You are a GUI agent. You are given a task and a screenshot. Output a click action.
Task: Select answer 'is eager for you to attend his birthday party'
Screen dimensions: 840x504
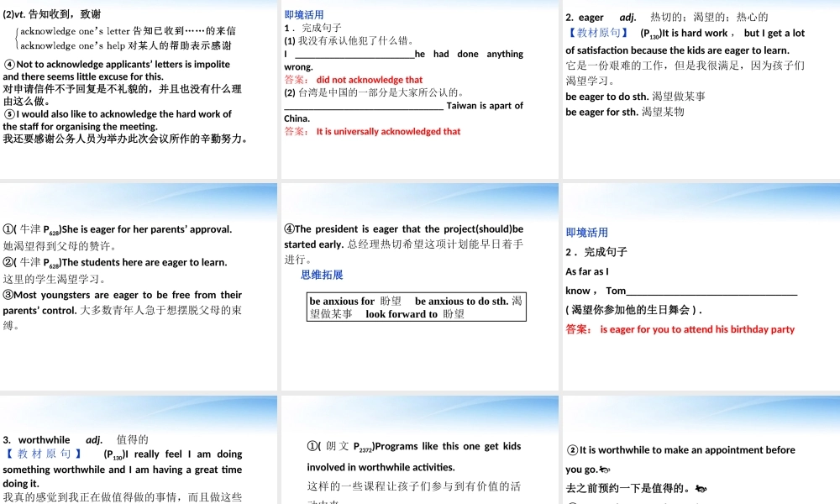tap(697, 329)
